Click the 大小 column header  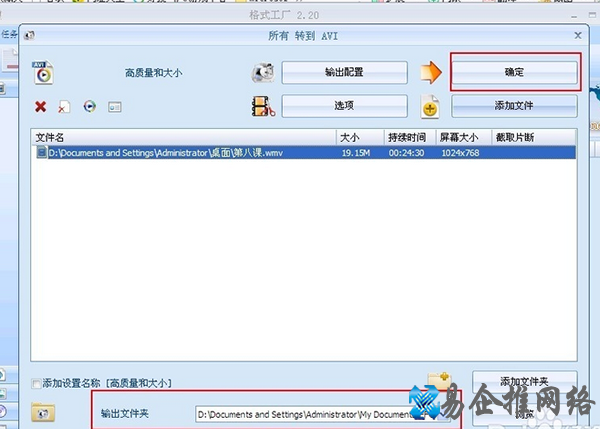(360, 137)
